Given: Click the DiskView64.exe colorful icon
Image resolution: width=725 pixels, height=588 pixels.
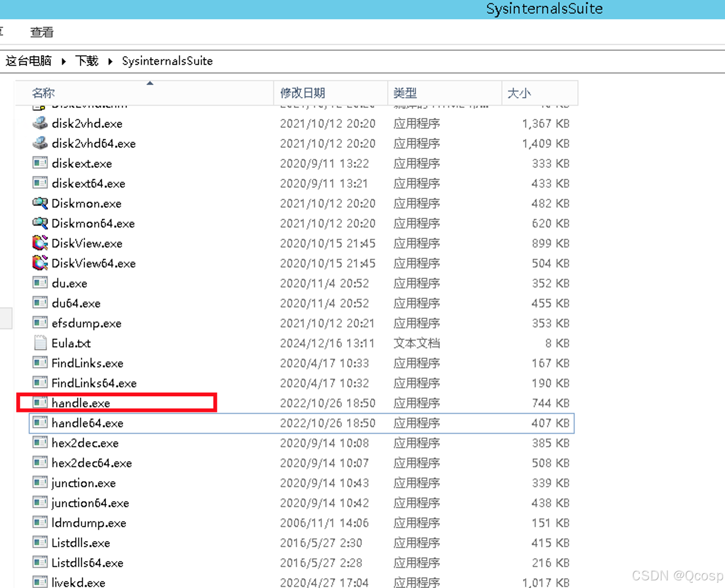Looking at the screenshot, I should pos(40,263).
